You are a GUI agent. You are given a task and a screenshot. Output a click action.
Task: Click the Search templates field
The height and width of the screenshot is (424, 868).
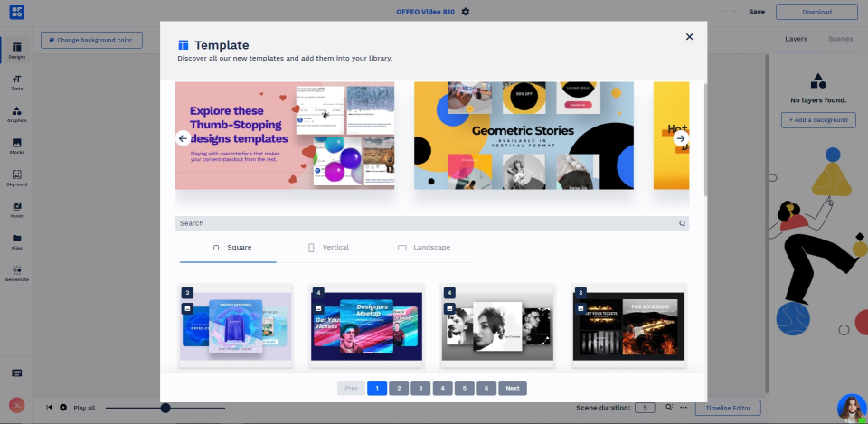click(x=432, y=223)
